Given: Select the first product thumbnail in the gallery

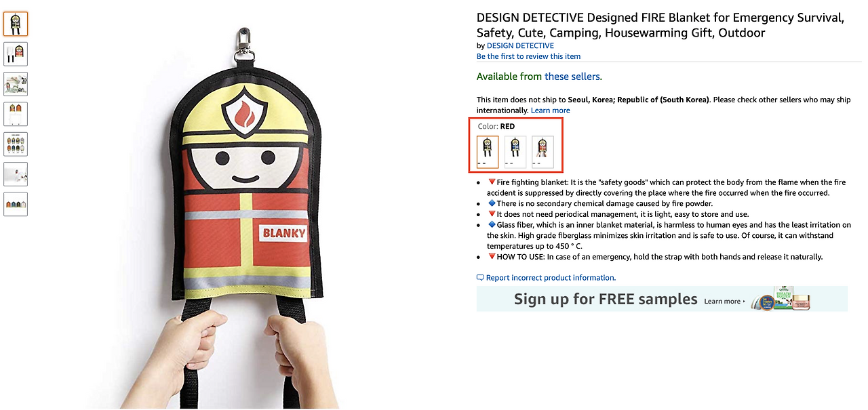Looking at the screenshot, I should coord(16,24).
